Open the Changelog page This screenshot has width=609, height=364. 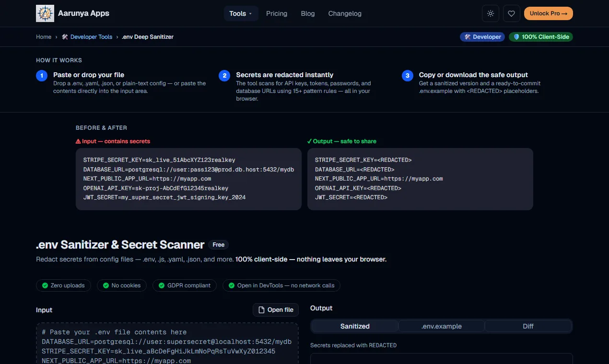(x=345, y=13)
